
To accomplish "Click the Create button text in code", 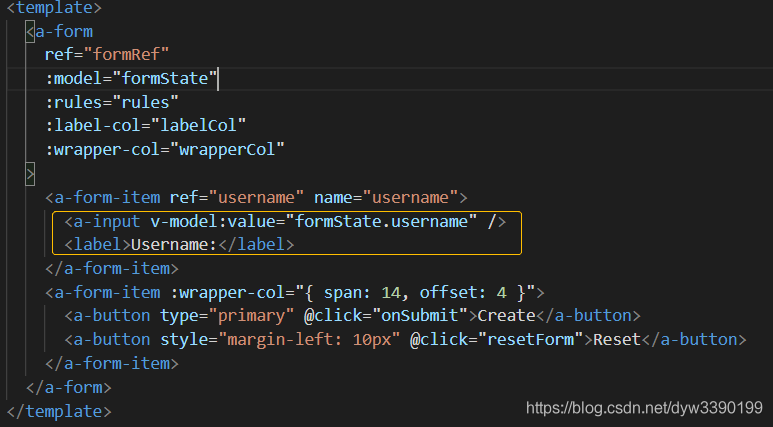I will 506,316.
